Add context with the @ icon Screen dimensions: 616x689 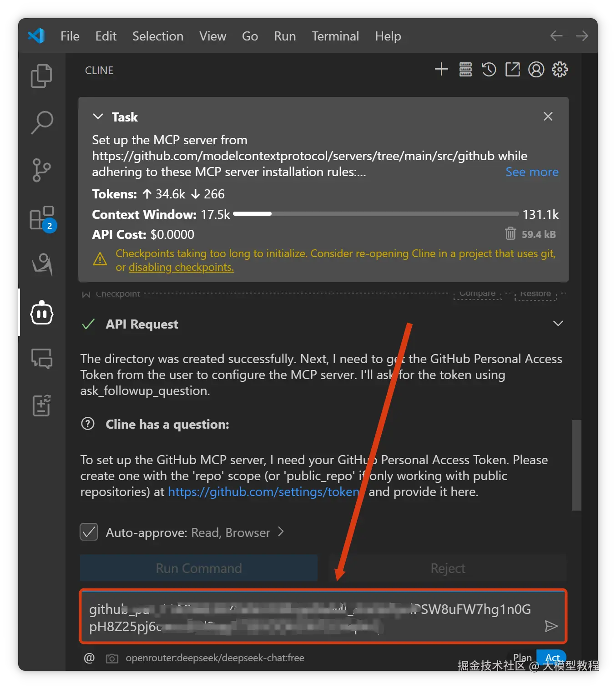[89, 658]
